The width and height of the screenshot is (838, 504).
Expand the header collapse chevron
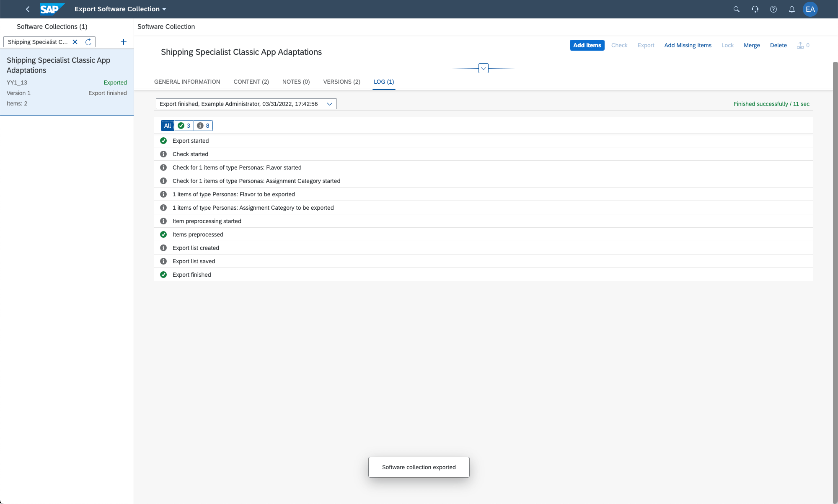[x=483, y=68]
